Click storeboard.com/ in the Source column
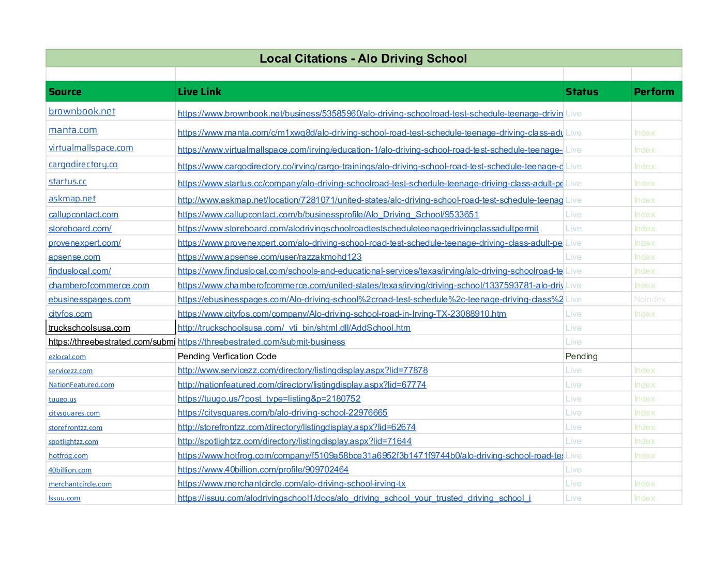Screen dimensions: 728x563 tap(80, 228)
